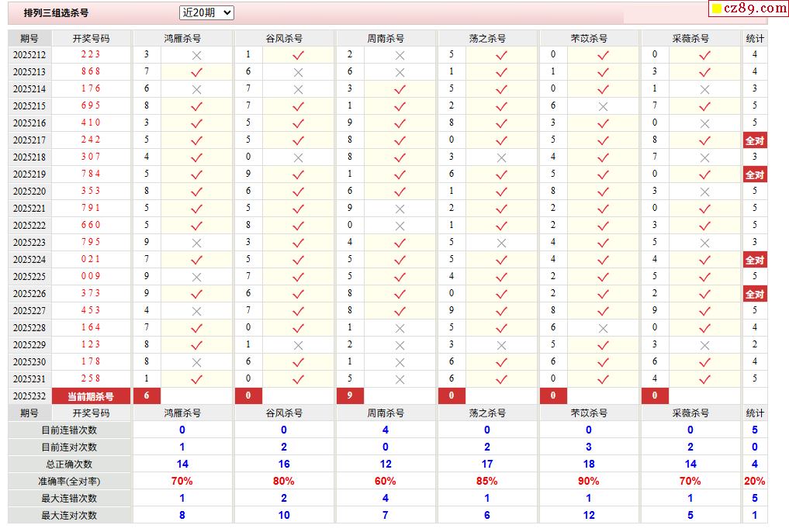Click 鸿雁 cross mark in row 2025223

click(197, 243)
